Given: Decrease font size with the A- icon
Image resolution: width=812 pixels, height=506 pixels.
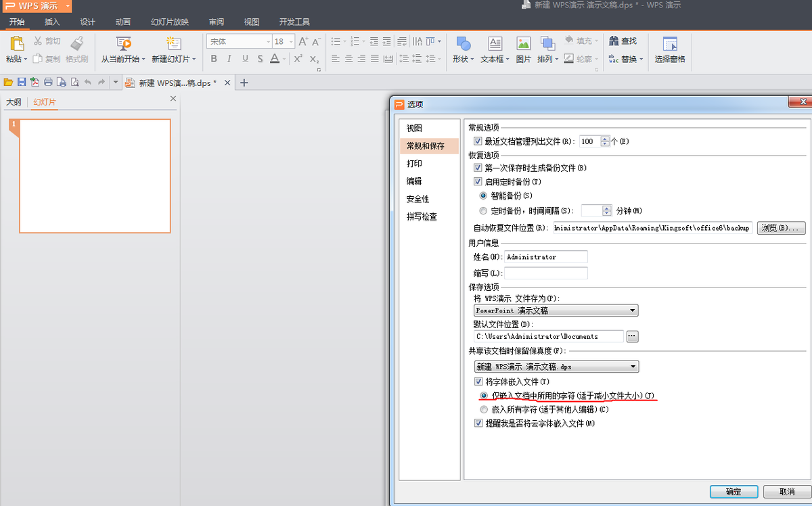Looking at the screenshot, I should tap(317, 41).
